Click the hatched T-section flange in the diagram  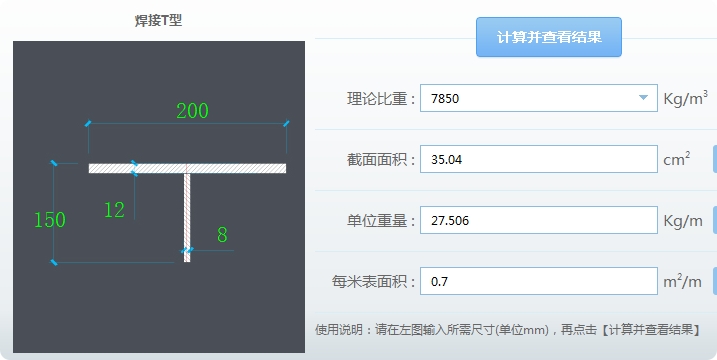click(187, 168)
